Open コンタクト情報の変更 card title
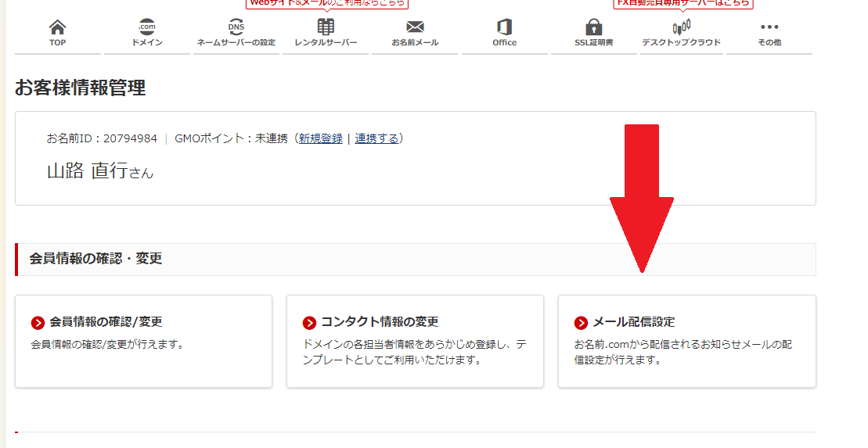 point(380,322)
